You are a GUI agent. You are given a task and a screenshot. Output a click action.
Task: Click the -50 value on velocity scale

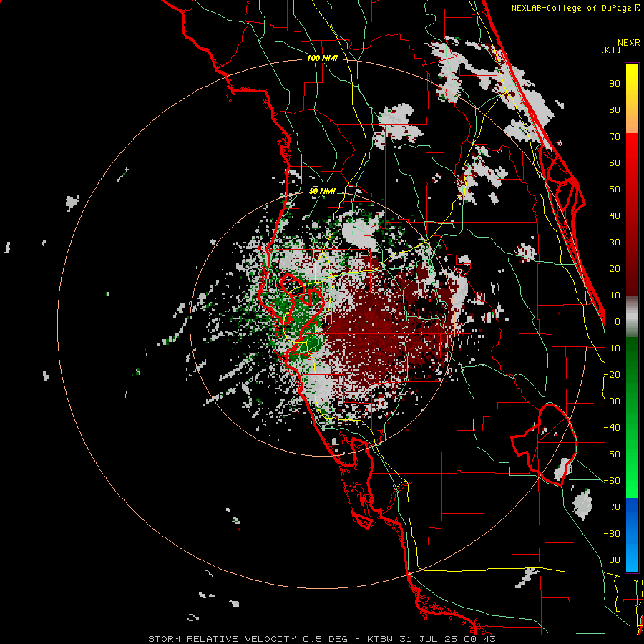pos(612,454)
